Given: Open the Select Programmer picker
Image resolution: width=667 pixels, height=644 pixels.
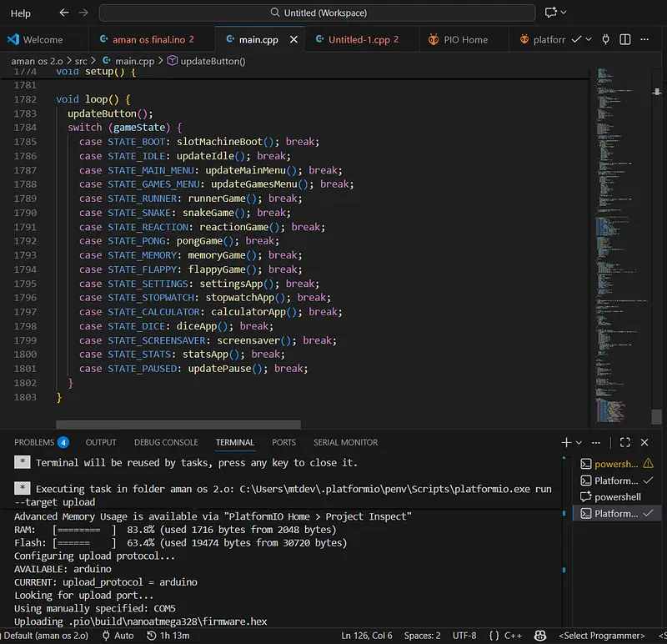Looking at the screenshot, I should [x=601, y=636].
